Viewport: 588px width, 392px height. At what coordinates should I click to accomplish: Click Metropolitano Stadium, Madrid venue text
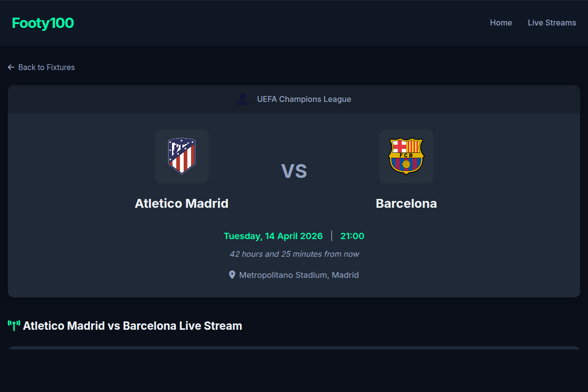point(298,274)
